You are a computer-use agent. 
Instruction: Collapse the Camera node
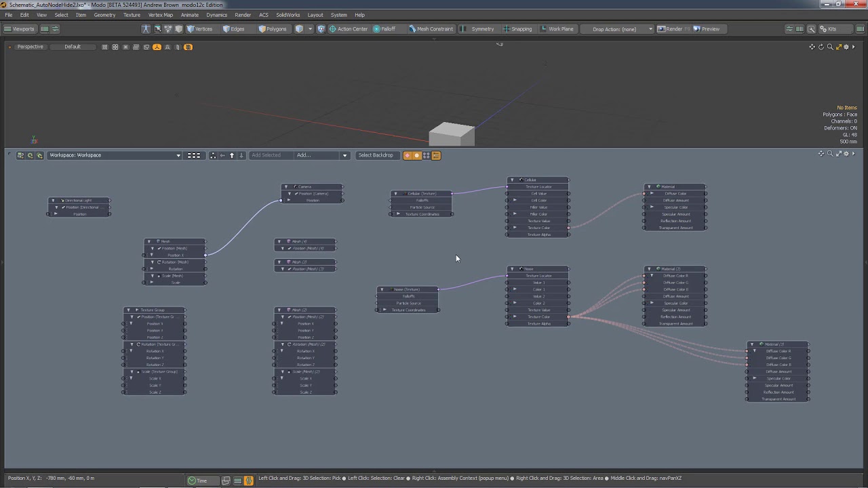tap(287, 186)
